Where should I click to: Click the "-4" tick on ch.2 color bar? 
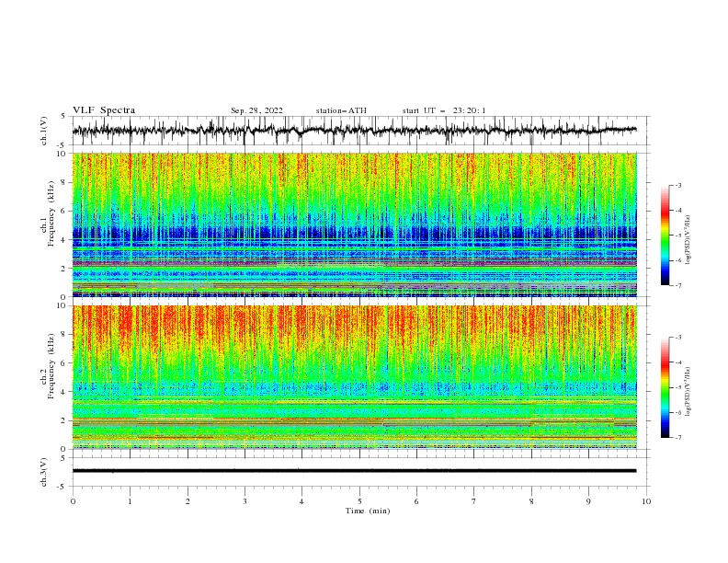pyautogui.click(x=677, y=362)
